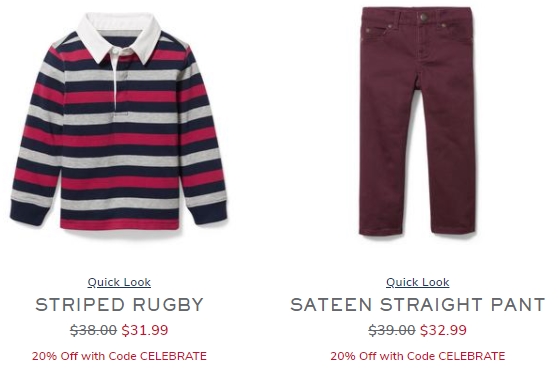Click the $31.99 sale price
558x369 pixels.
tap(145, 330)
